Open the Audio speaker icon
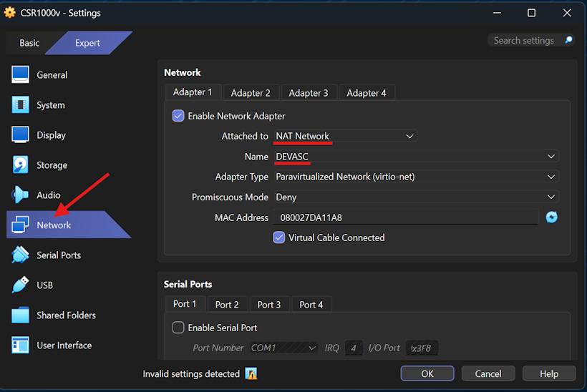 coord(20,195)
